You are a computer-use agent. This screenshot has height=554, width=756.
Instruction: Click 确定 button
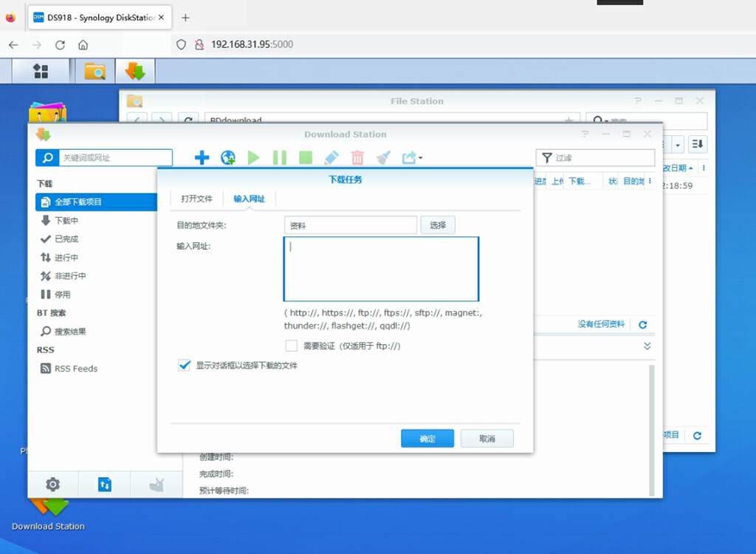coord(427,438)
